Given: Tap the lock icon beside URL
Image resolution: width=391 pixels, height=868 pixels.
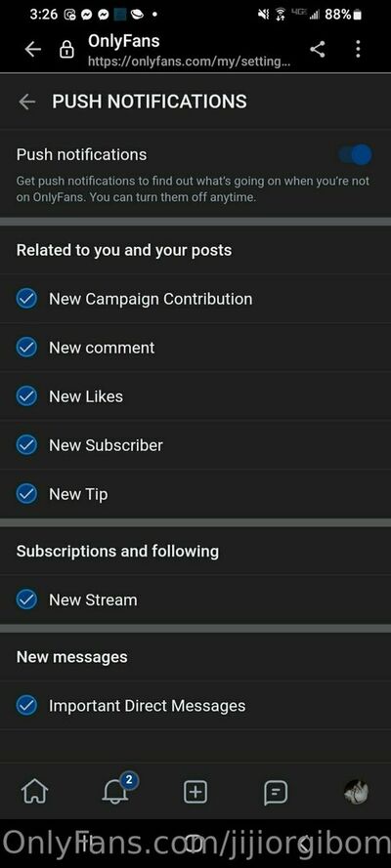Looking at the screenshot, I should (x=67, y=50).
